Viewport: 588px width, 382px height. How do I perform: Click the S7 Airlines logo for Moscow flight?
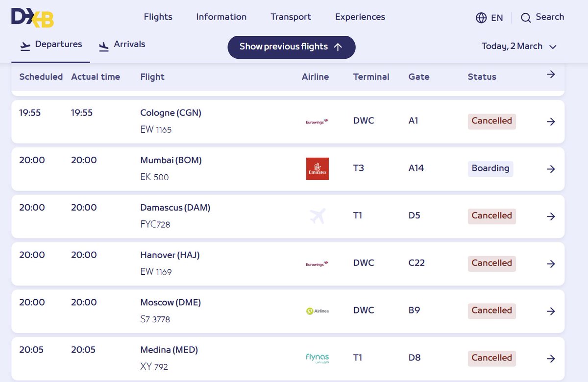pyautogui.click(x=317, y=310)
